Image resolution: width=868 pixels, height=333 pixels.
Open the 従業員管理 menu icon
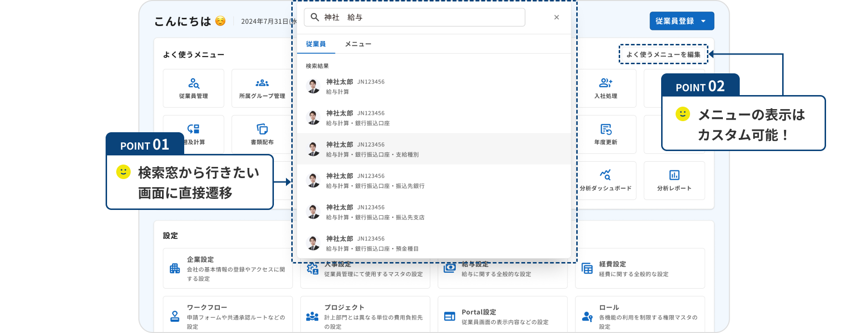click(x=193, y=83)
